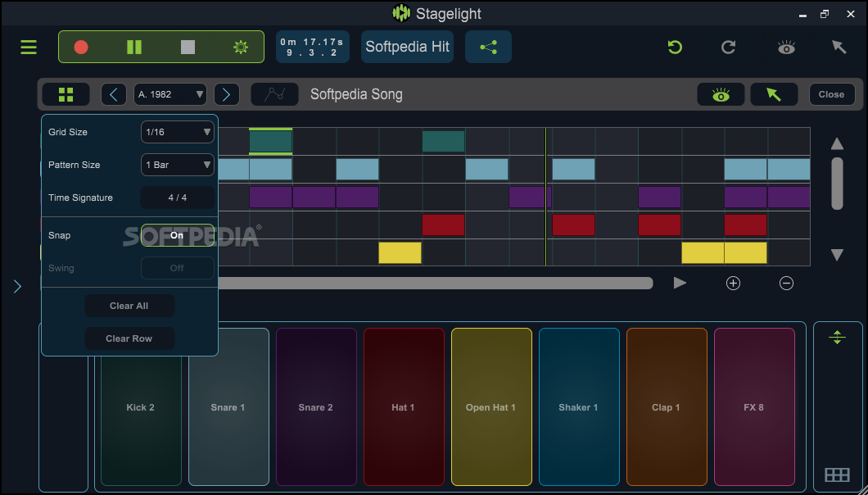Open the Pattern Size 1 Bar dropdown

tap(178, 165)
